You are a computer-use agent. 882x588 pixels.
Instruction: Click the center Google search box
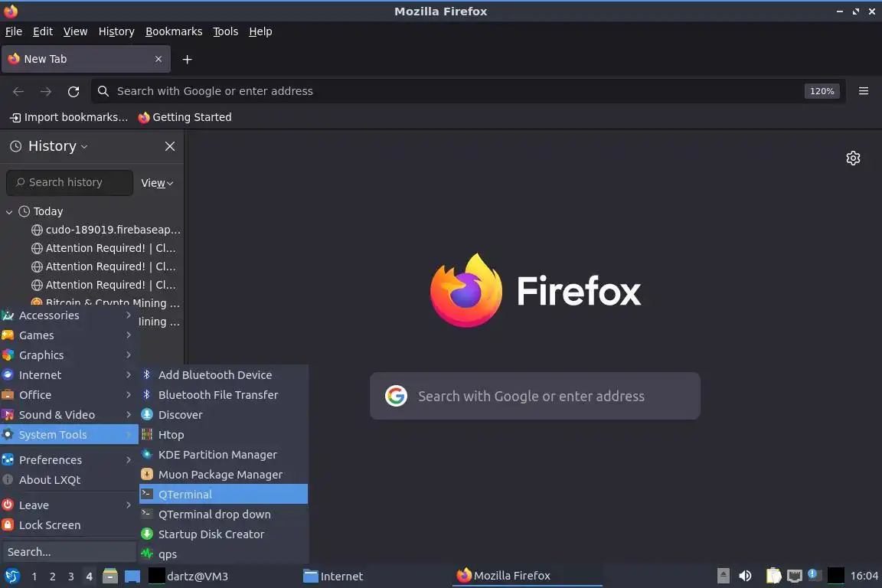[535, 396]
